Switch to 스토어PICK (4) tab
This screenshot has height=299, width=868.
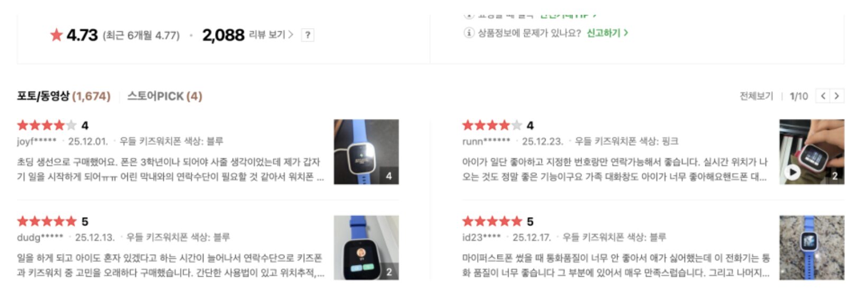click(164, 96)
